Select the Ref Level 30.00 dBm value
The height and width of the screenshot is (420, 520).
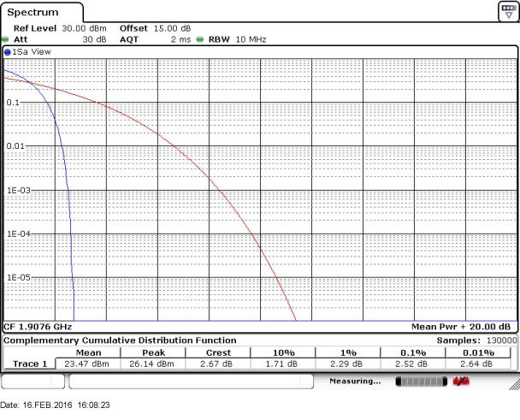point(84,28)
